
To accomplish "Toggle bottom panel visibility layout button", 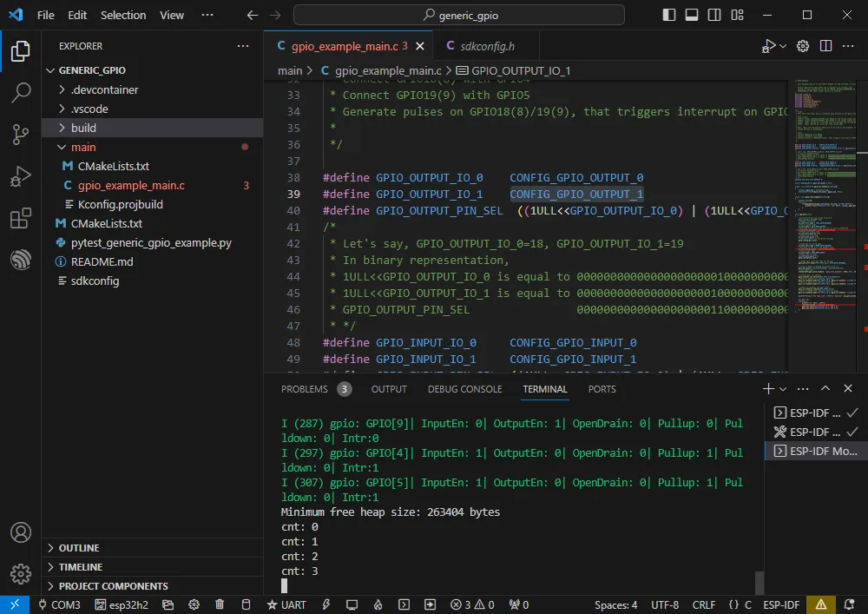I will (x=692, y=15).
